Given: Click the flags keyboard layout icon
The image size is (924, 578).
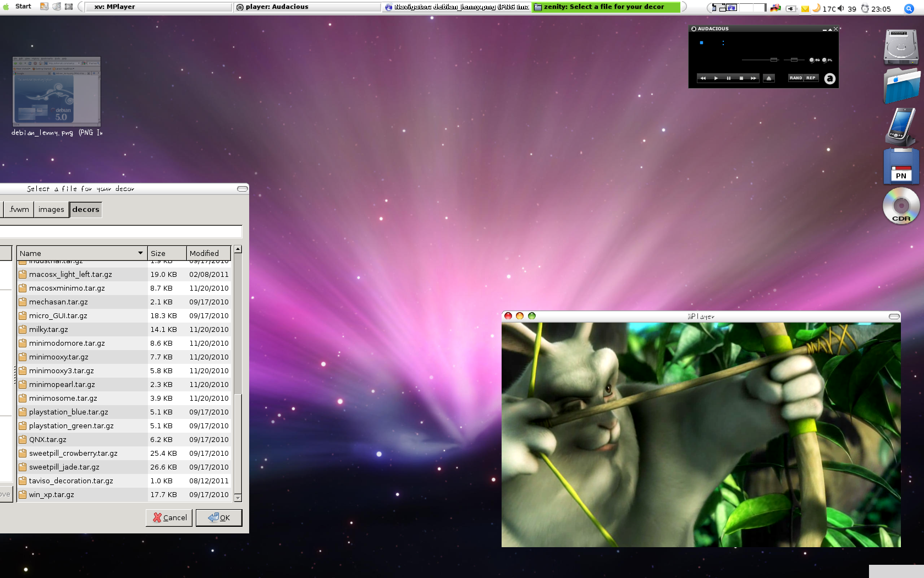Looking at the screenshot, I should pyautogui.click(x=776, y=8).
